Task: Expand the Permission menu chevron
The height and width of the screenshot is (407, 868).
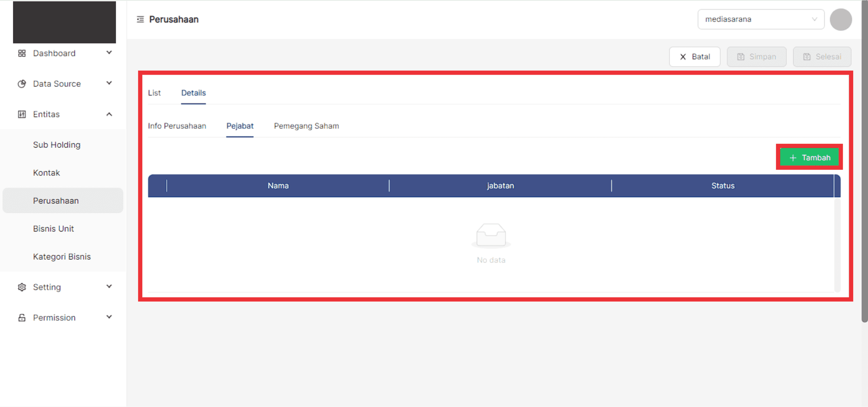Action: click(109, 317)
